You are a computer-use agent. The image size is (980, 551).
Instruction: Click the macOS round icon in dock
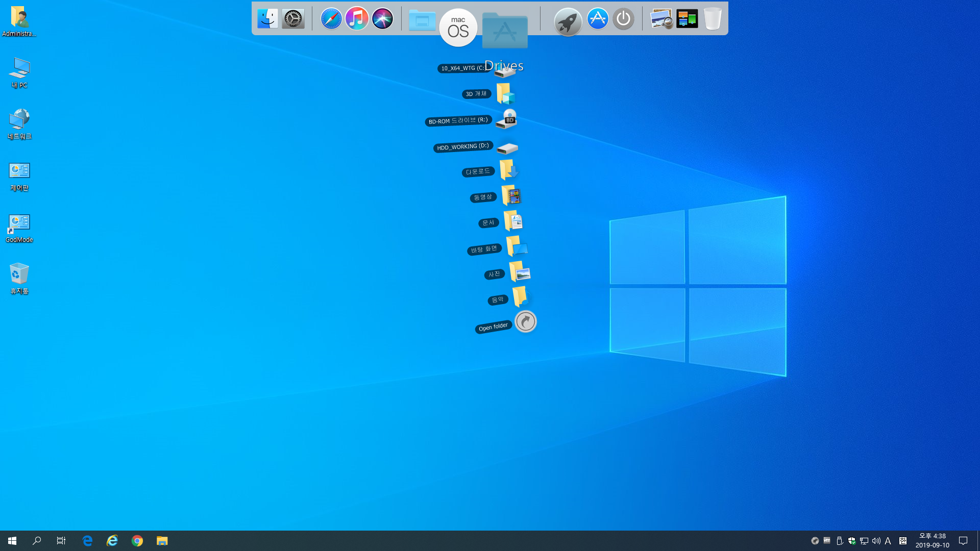(458, 28)
